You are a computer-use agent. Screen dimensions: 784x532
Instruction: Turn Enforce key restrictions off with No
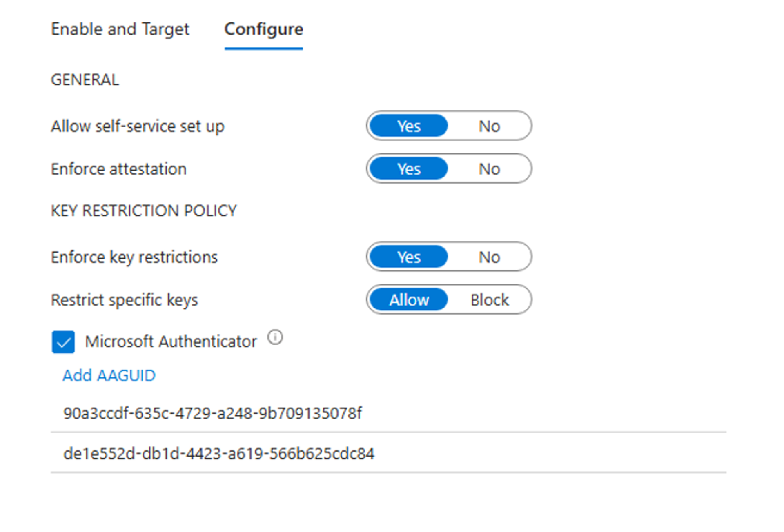tap(489, 257)
